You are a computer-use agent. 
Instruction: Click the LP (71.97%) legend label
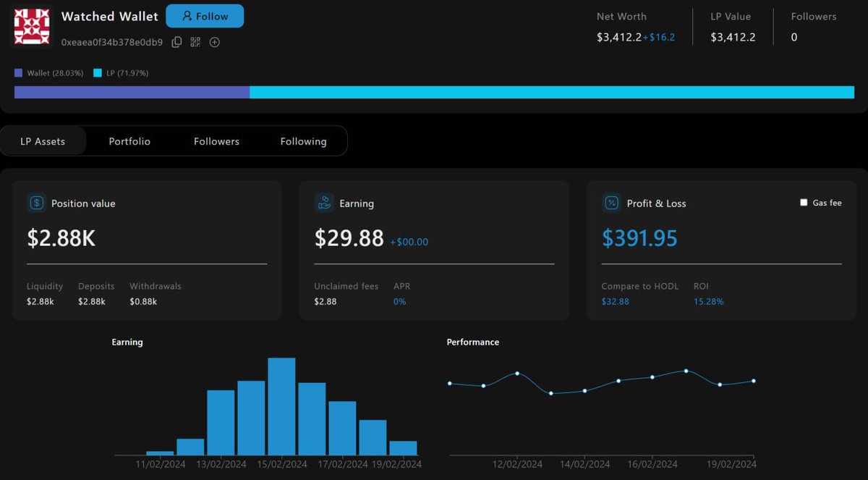click(127, 73)
